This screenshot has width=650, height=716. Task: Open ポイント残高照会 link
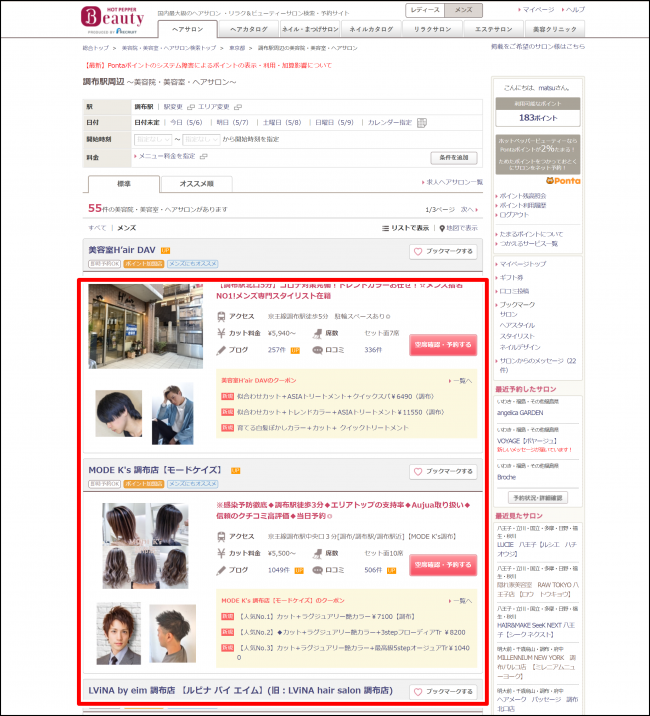click(521, 196)
